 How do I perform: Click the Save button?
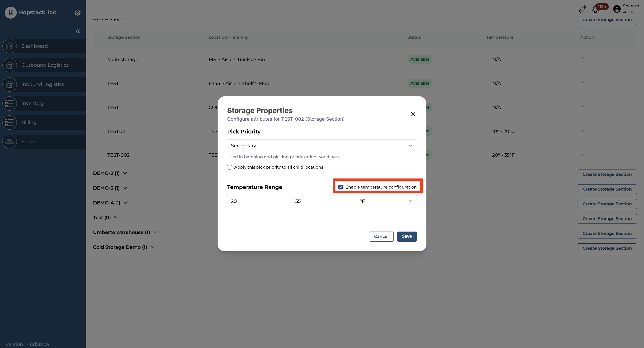(407, 236)
